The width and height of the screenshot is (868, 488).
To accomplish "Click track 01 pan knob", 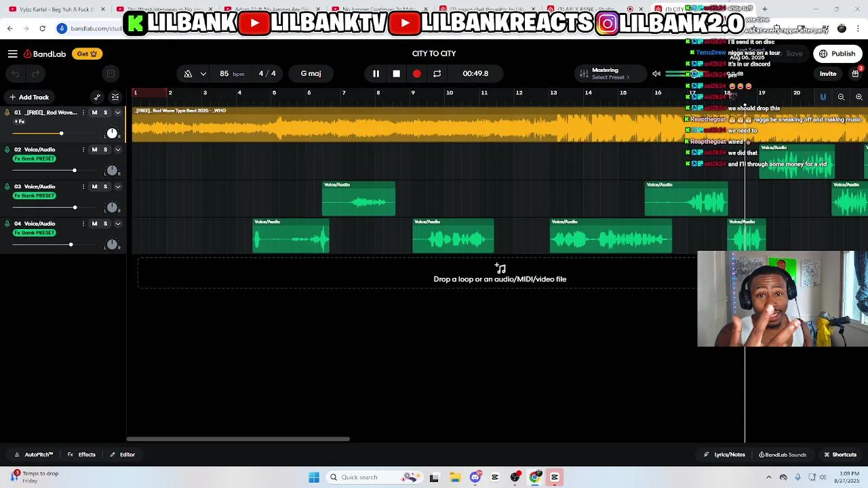I will click(x=112, y=134).
